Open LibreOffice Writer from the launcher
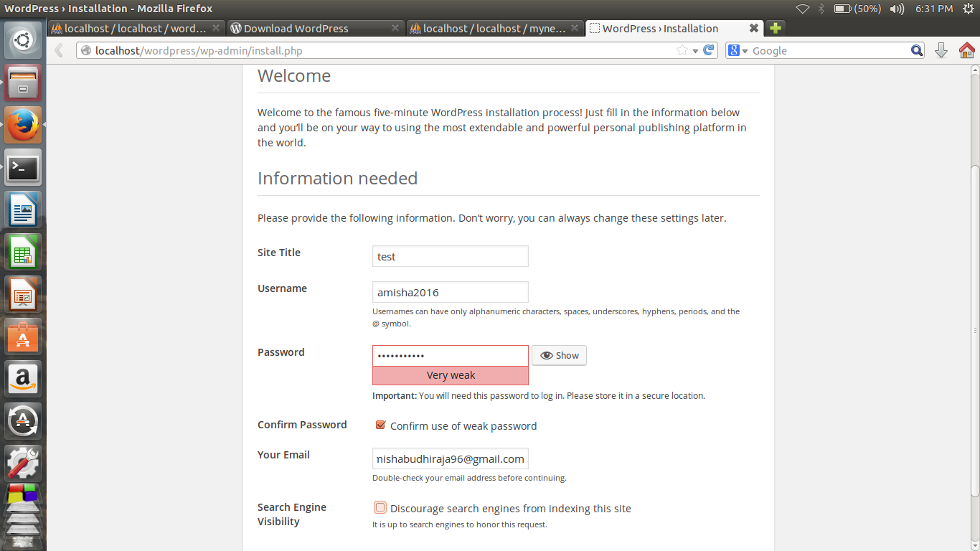This screenshot has width=980, height=551. [x=24, y=210]
